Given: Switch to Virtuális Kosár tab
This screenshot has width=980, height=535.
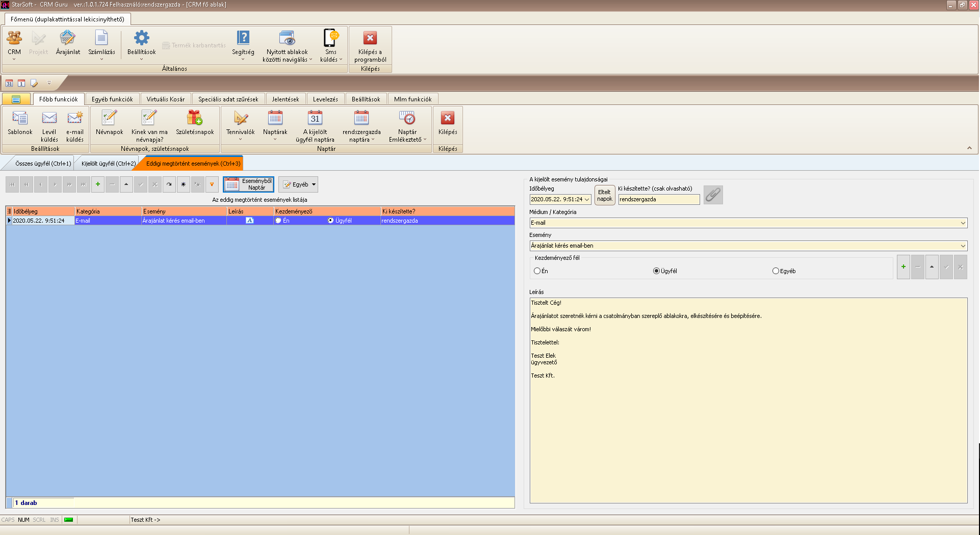Looking at the screenshot, I should pos(166,99).
